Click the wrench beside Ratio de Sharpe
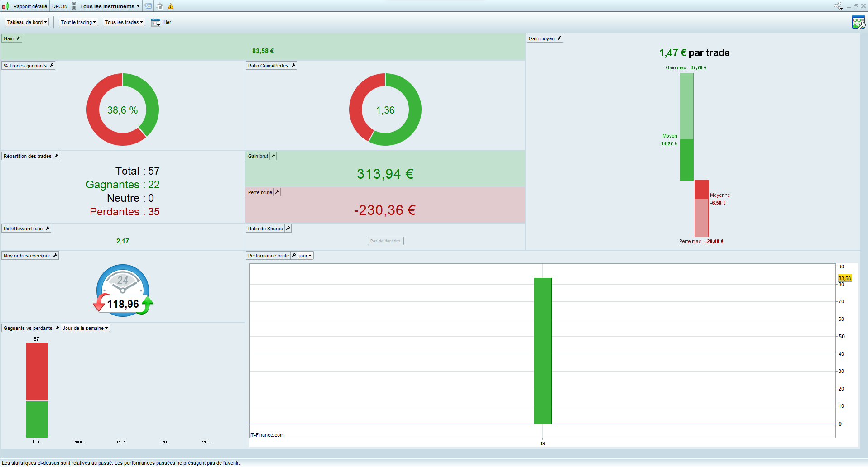 [288, 229]
